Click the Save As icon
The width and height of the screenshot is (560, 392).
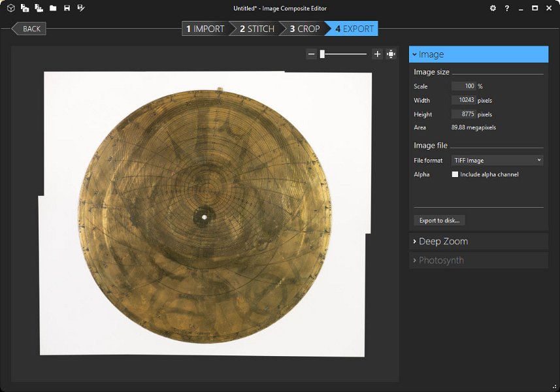(80, 8)
